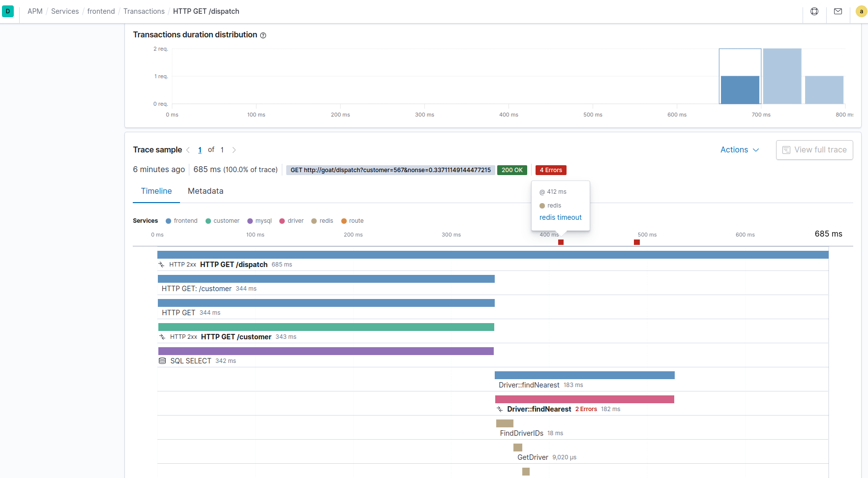Open the newsfeed envelope icon
The width and height of the screenshot is (868, 478).
pyautogui.click(x=838, y=11)
